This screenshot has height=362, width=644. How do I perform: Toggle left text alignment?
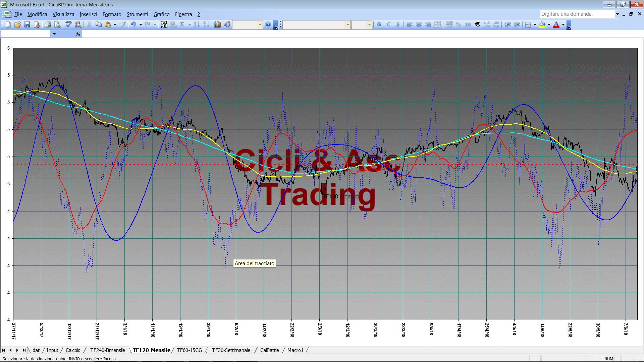click(409, 24)
